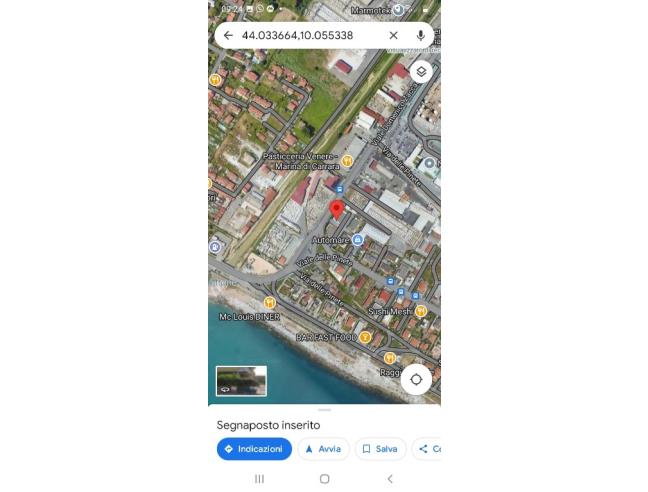Center map on my location button
This screenshot has width=648, height=492.
pyautogui.click(x=416, y=379)
